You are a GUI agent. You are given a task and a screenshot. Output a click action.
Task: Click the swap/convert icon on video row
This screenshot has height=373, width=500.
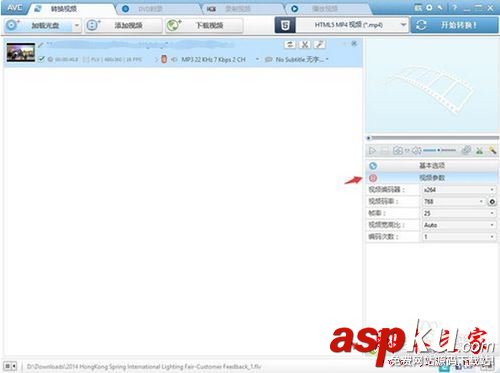(290, 44)
